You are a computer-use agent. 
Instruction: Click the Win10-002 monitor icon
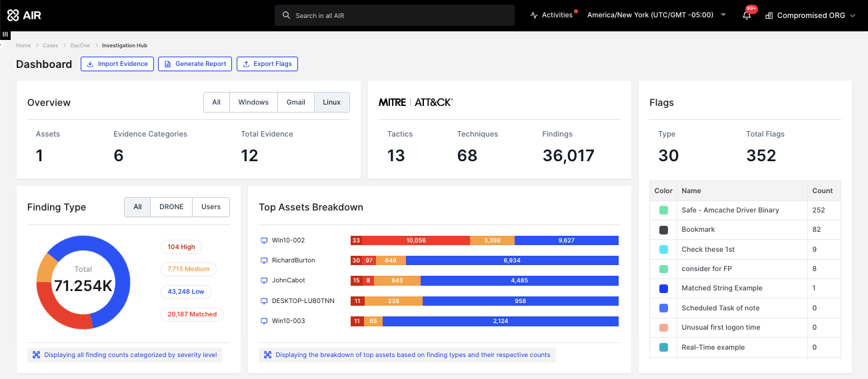pos(263,240)
